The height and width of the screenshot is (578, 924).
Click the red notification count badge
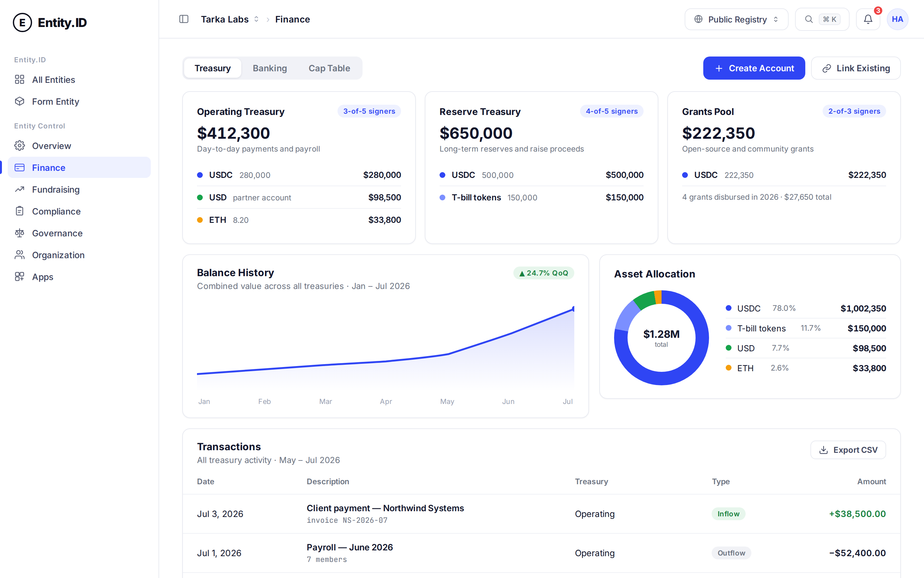point(878,11)
